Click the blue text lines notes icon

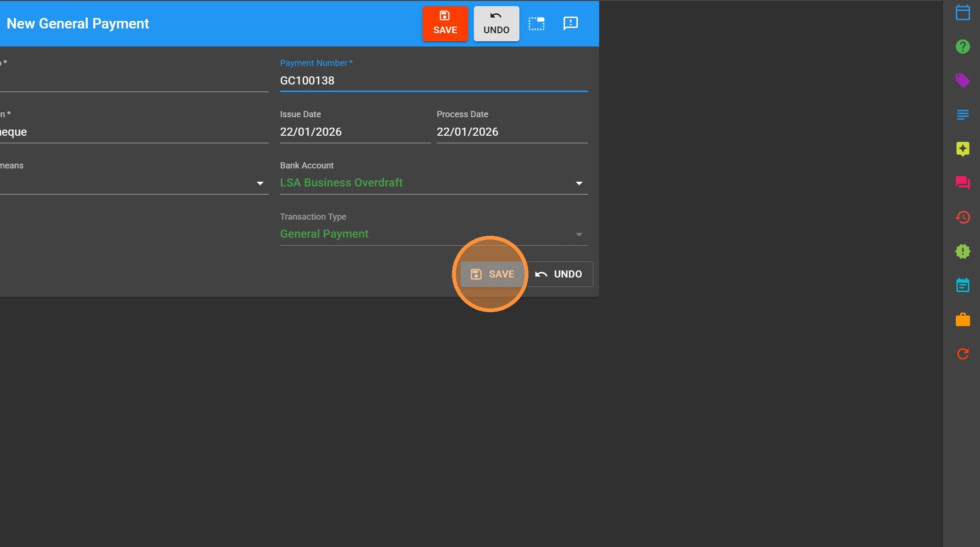(962, 115)
